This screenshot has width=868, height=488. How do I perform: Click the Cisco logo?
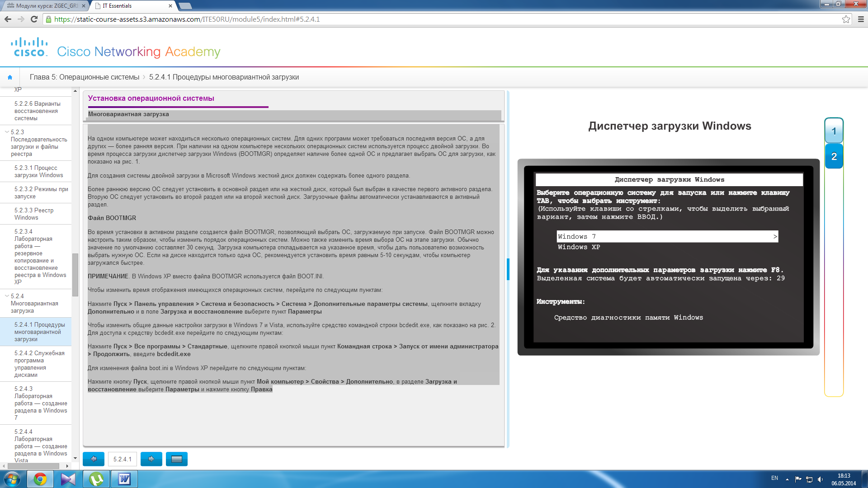(x=29, y=47)
